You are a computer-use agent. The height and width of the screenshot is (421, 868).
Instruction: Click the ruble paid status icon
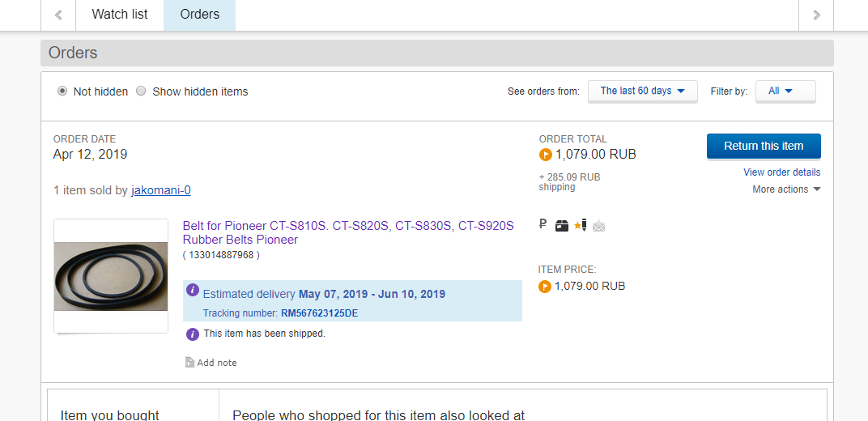(x=543, y=225)
